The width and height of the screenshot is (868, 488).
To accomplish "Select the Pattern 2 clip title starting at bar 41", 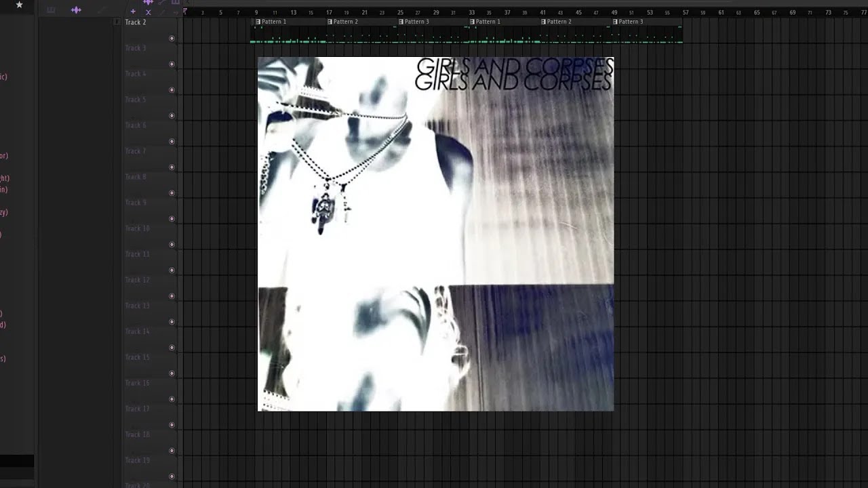I will [559, 22].
